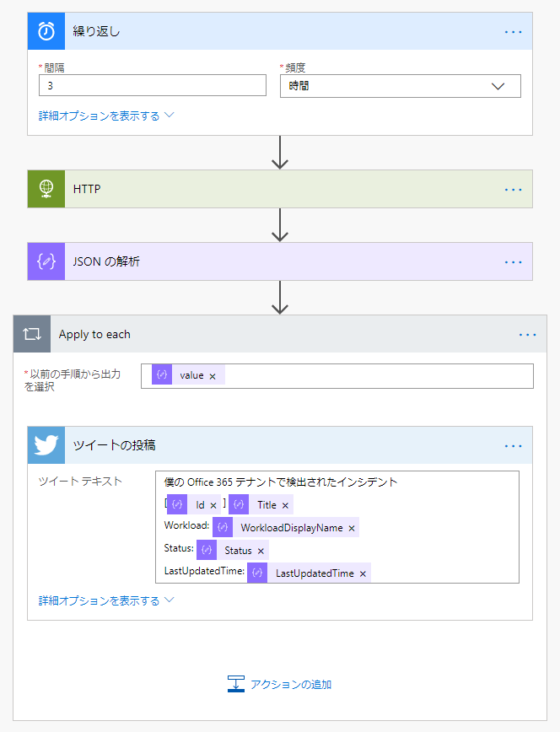This screenshot has height=732, width=560.
Task: Remove the Id token with its x
Action: (x=213, y=506)
